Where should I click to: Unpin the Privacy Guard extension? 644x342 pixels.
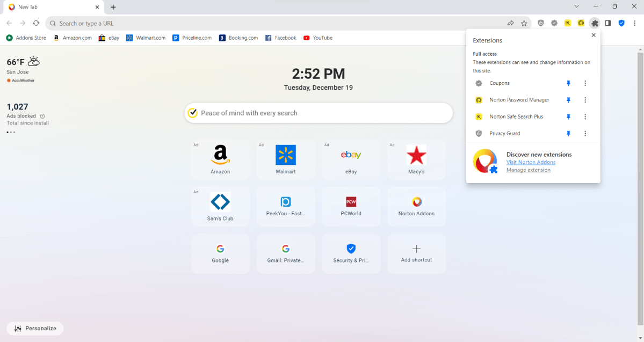click(x=568, y=134)
